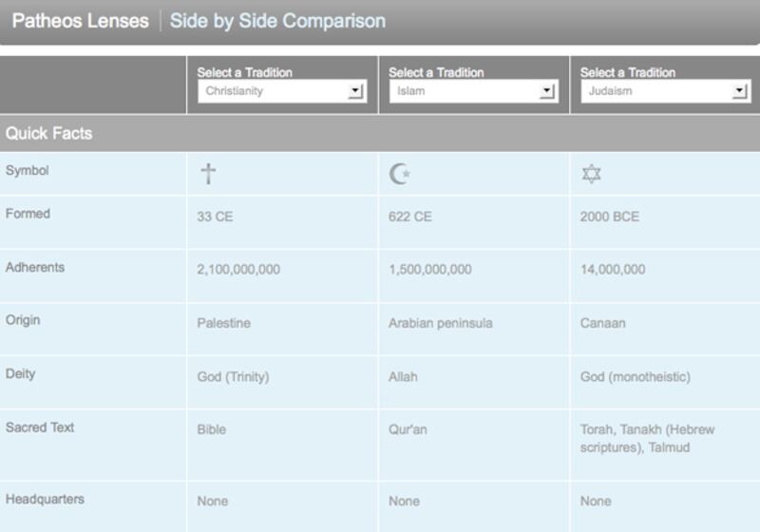Image resolution: width=760 pixels, height=532 pixels.
Task: Select the Formed row label
Action: (28, 214)
